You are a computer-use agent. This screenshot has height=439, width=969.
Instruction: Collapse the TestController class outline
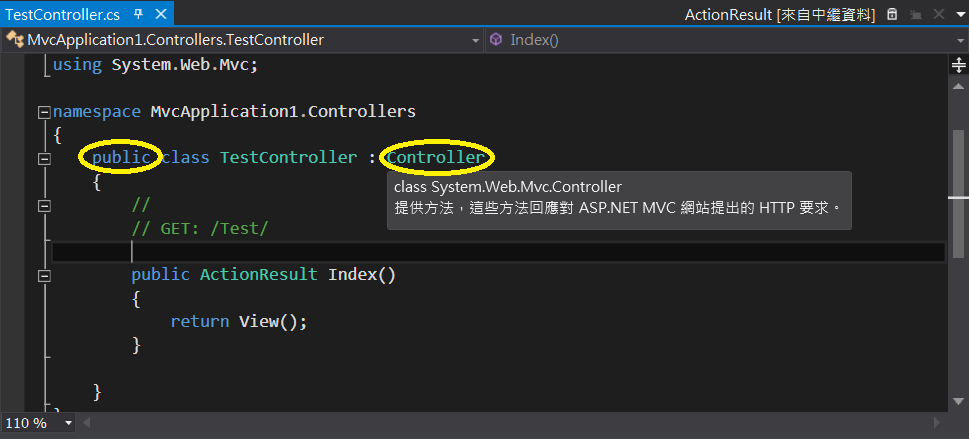pos(43,158)
